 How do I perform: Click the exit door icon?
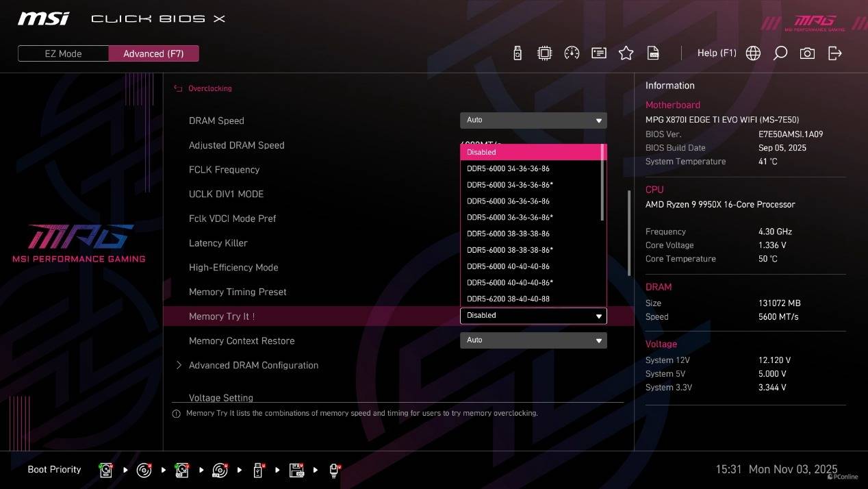click(x=834, y=53)
